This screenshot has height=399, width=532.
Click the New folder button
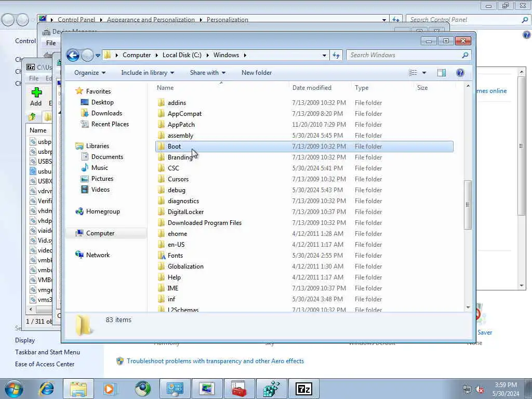pos(257,73)
